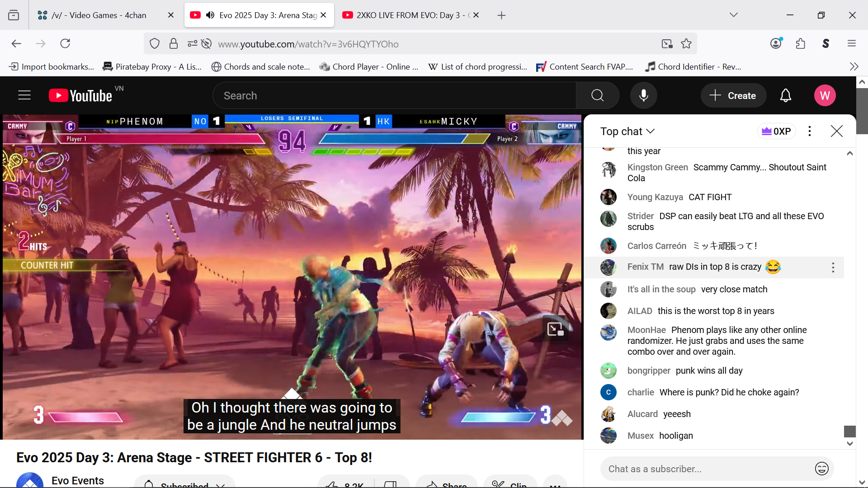Click the S extension toolbar icon
868x488 pixels.
tap(826, 43)
